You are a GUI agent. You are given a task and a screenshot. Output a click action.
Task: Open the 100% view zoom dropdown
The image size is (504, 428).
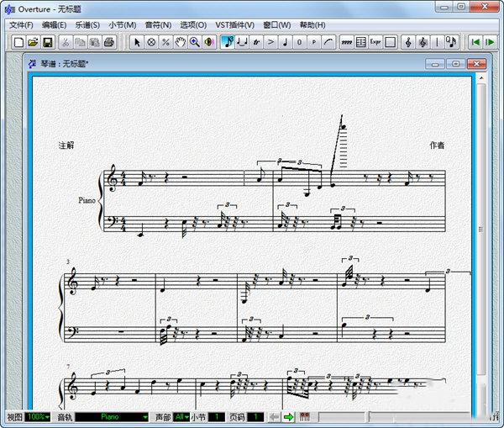coord(37,417)
